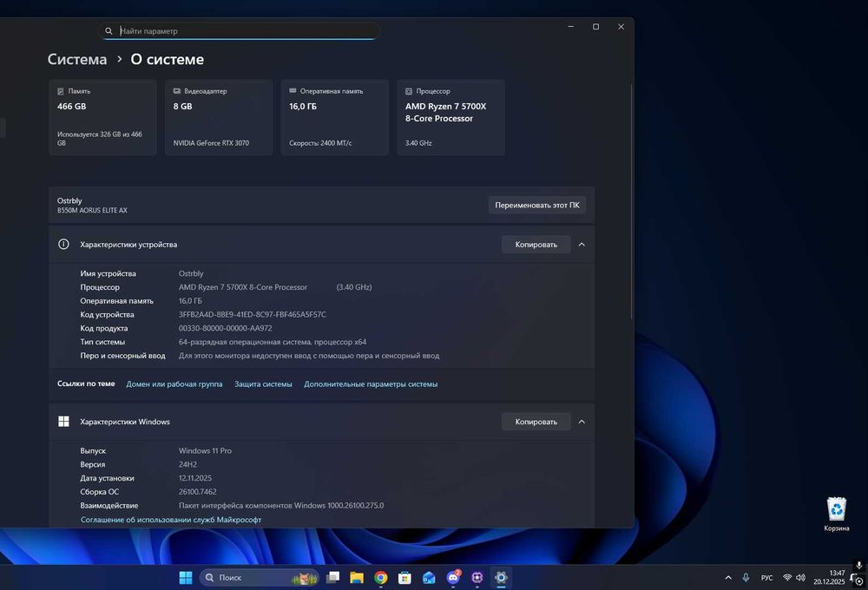This screenshot has width=868, height=590.
Task: Open Google Chrome from the taskbar
Action: 381,578
